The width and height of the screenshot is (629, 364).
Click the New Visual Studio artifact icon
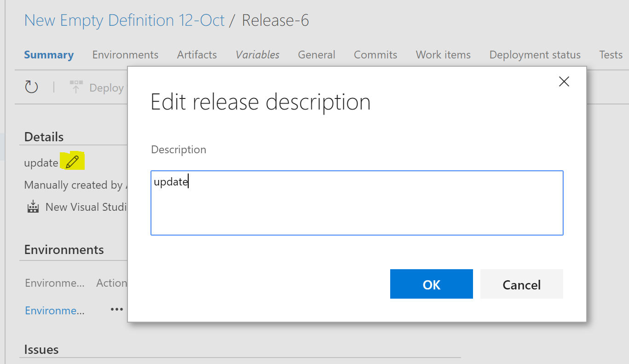pos(33,207)
